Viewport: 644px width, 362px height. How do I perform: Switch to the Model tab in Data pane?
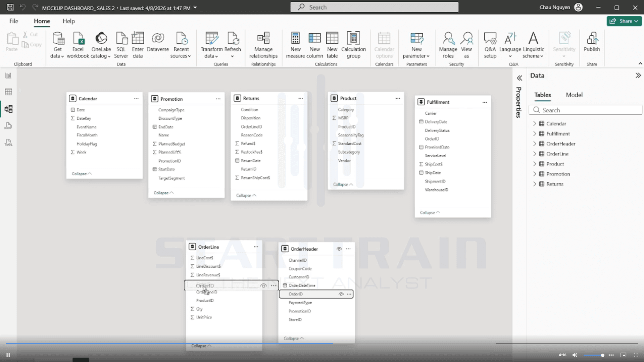point(574,95)
